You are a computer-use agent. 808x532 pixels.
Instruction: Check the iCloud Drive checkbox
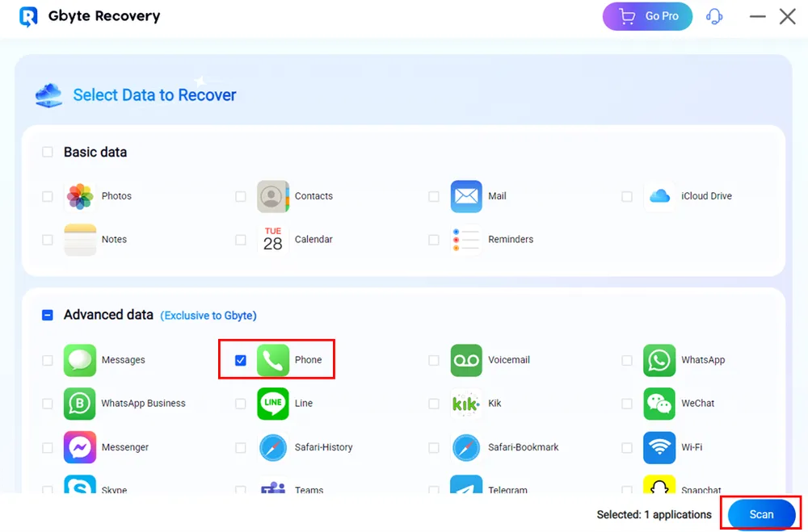(627, 196)
